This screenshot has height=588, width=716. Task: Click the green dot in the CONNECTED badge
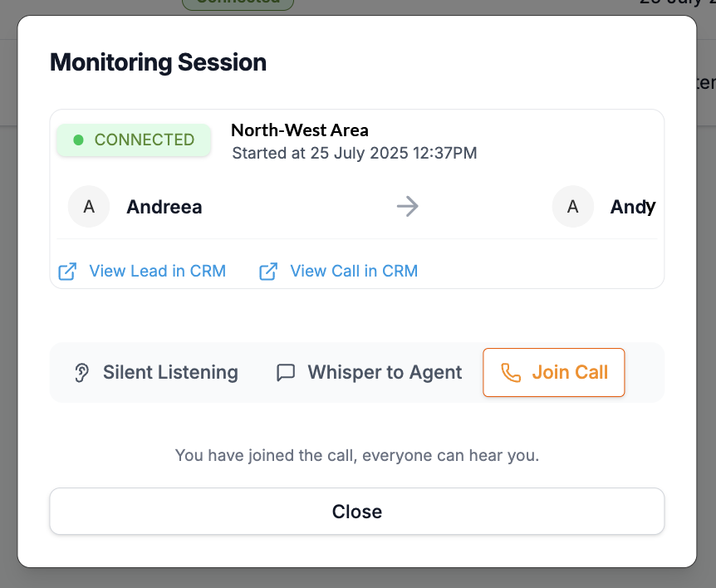(x=79, y=140)
